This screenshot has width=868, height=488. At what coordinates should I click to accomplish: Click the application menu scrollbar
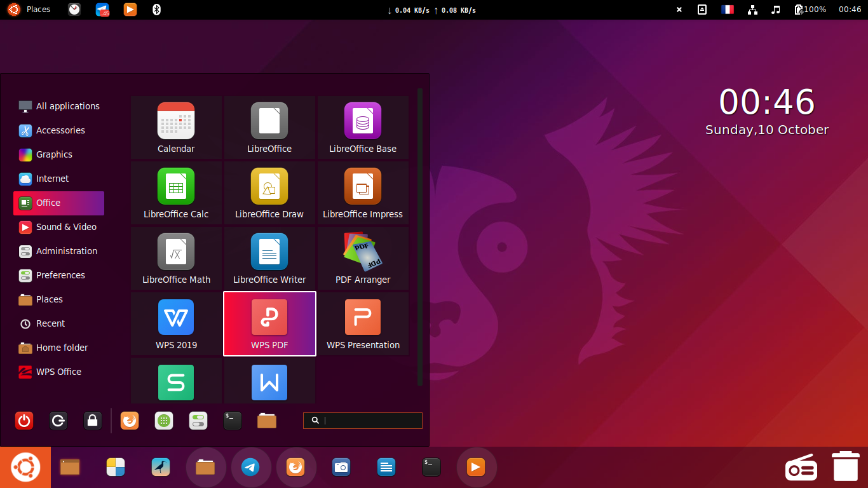420,237
